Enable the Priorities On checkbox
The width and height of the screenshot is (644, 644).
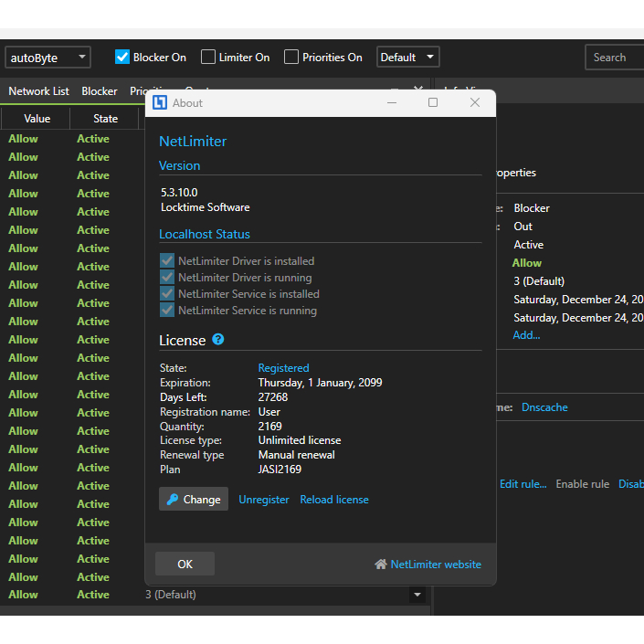[291, 58]
